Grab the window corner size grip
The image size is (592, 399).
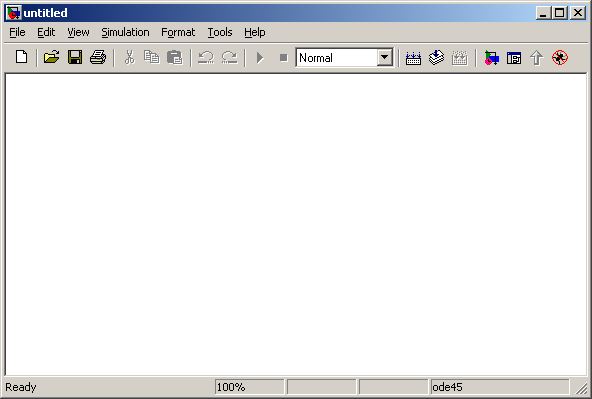pyautogui.click(x=581, y=388)
